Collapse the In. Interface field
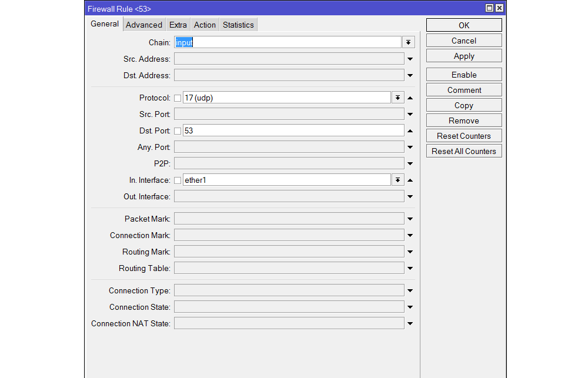Screen dimensions: 588x378 pos(410,180)
